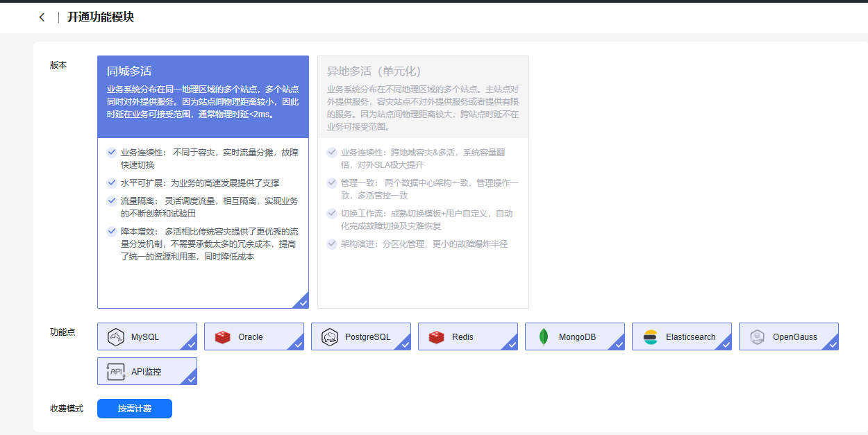Click the 降本增效 description text
The image size is (868, 435).
pos(210,244)
